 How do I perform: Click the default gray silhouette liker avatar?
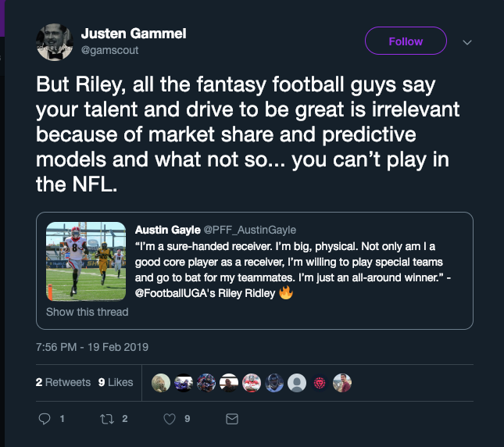pos(297,383)
